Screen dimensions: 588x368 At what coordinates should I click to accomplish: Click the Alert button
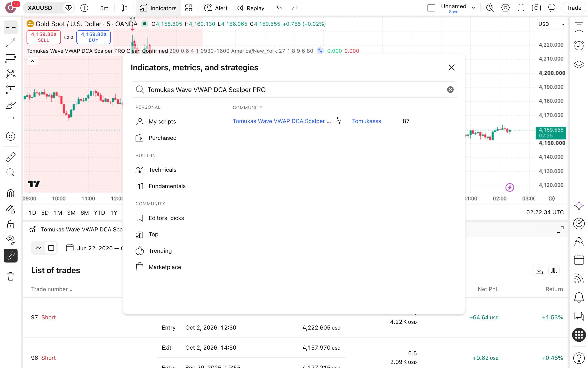pos(216,8)
